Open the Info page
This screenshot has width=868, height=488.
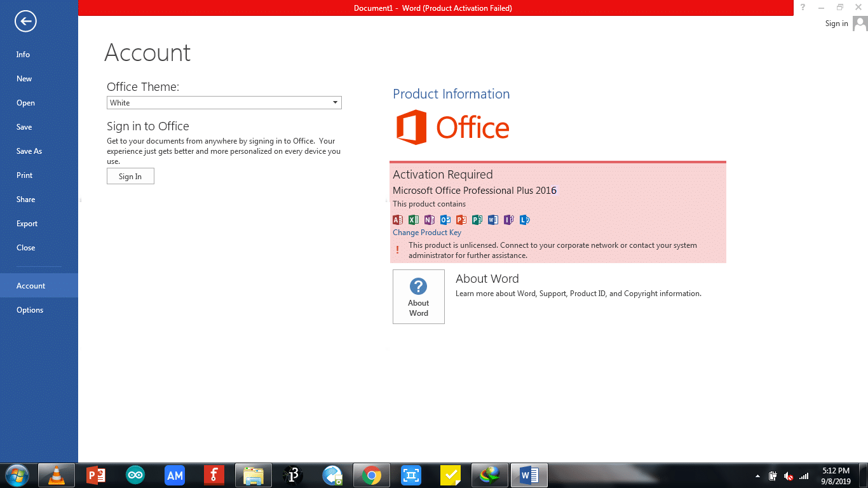click(x=39, y=55)
